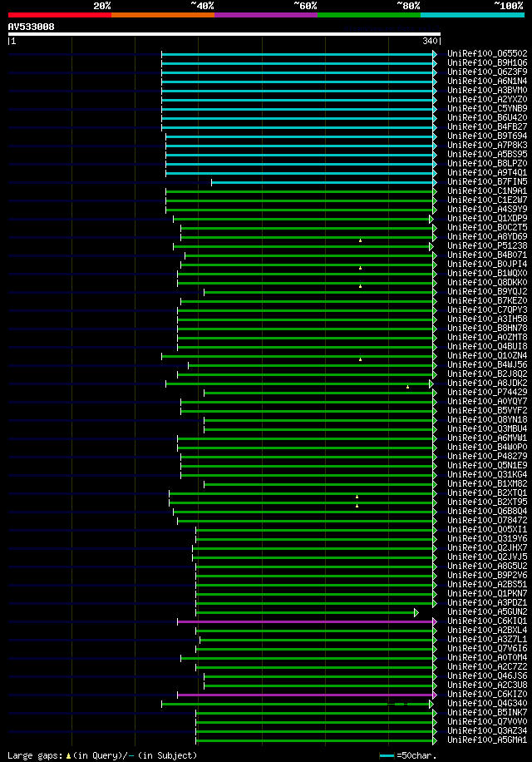Select label UniRef100_B0JPI4
Viewport: 532px width, 762px height.
click(x=487, y=264)
